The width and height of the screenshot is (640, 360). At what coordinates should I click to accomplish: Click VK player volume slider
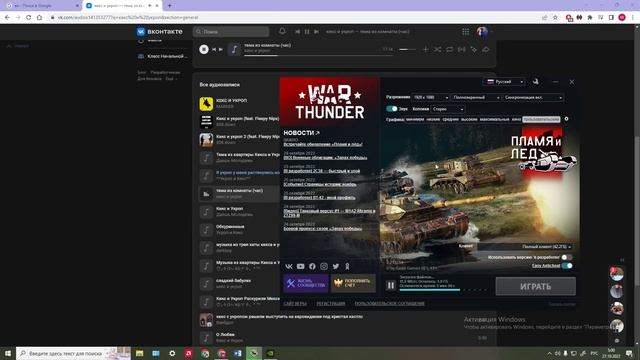(x=407, y=49)
